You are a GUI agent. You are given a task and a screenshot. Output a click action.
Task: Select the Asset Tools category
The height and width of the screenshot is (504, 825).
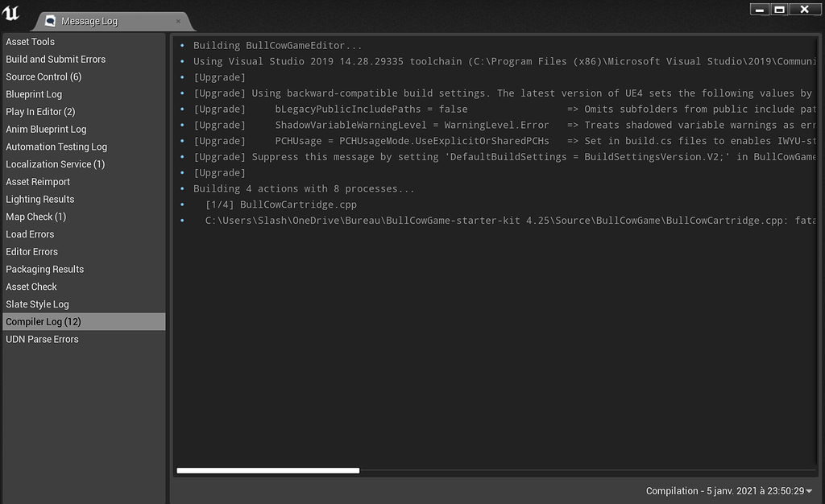click(x=31, y=41)
